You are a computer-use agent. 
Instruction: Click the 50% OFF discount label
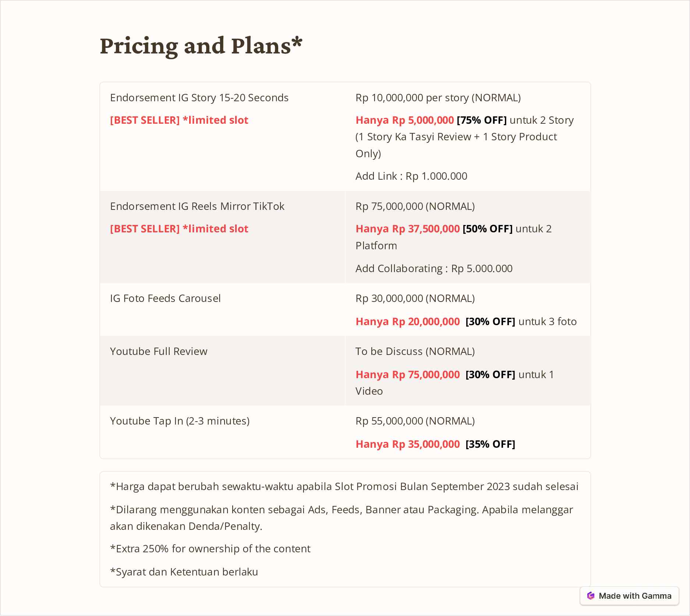[488, 229]
